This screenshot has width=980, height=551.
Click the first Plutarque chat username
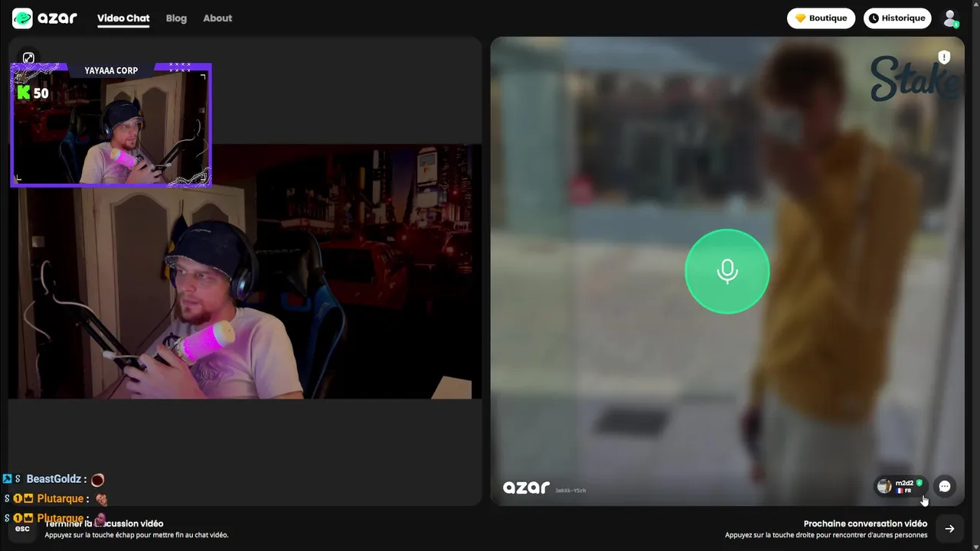tap(60, 499)
